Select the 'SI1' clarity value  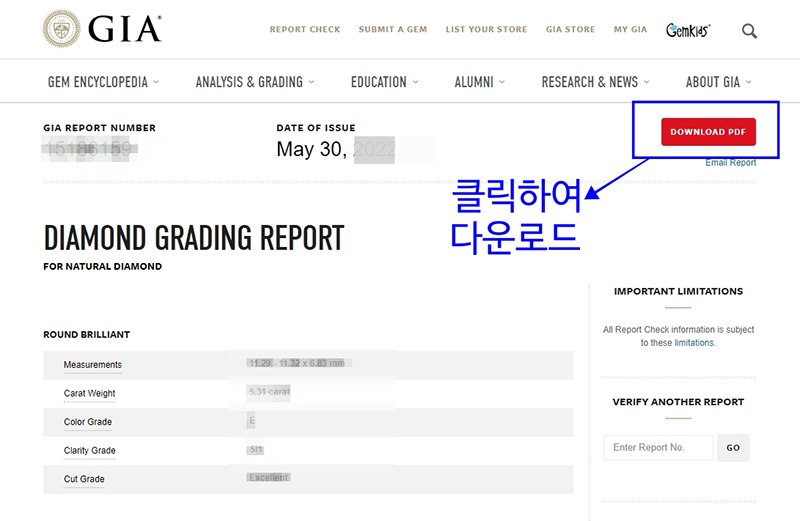click(x=256, y=450)
